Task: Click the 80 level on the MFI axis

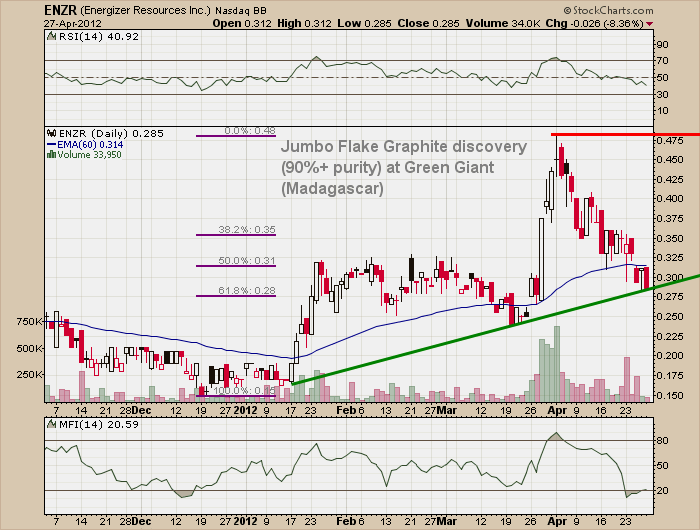Action: click(663, 441)
